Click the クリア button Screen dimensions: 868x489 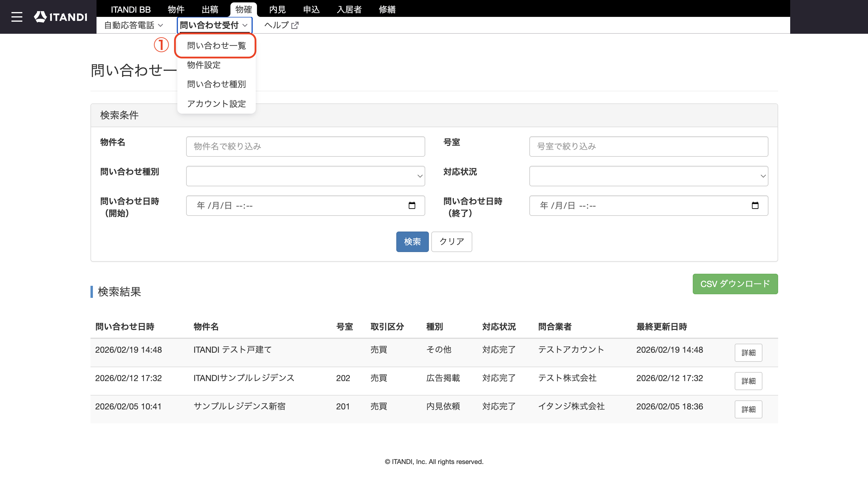point(451,241)
